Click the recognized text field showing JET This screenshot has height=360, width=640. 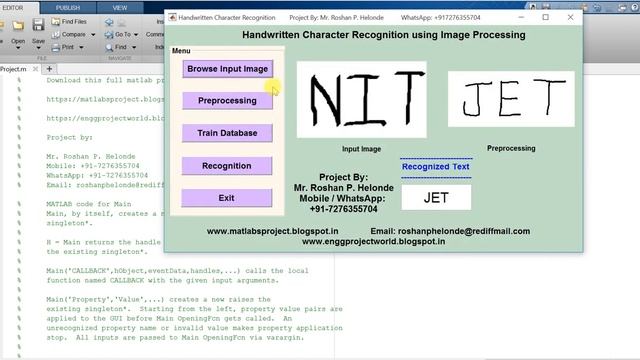pyautogui.click(x=436, y=198)
